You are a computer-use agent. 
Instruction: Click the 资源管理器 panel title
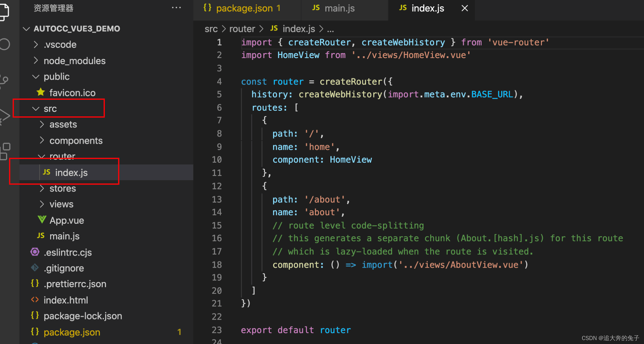53,8
